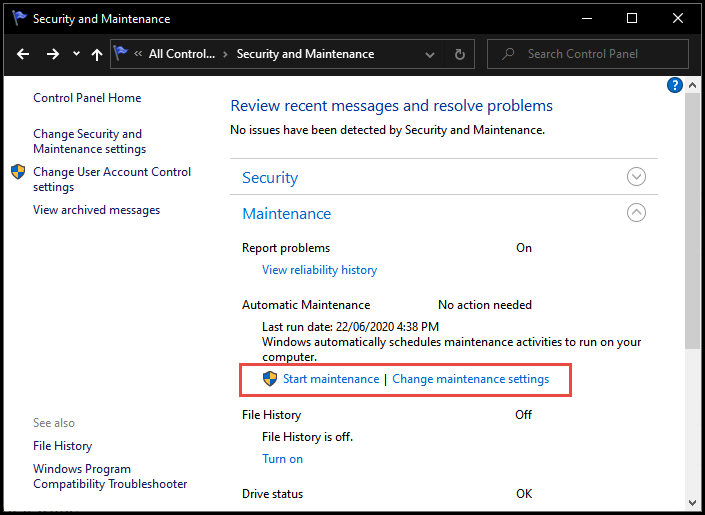Click the title bar flag icon
The height and width of the screenshot is (515, 705).
coord(19,18)
